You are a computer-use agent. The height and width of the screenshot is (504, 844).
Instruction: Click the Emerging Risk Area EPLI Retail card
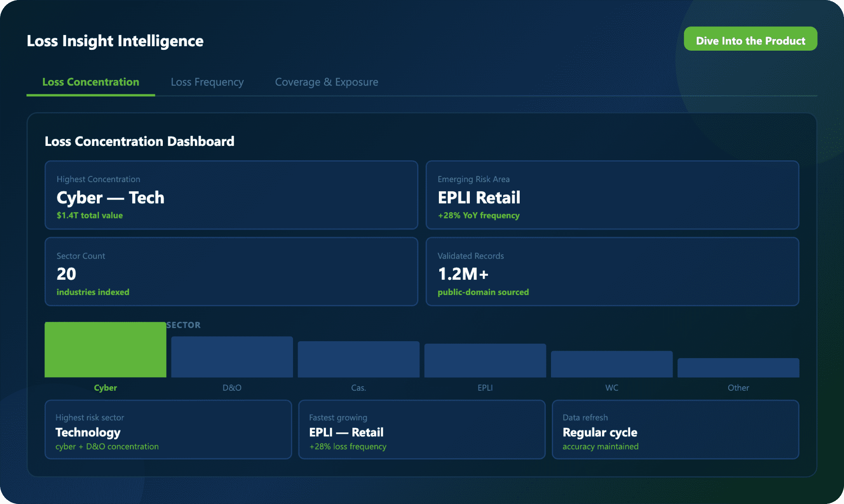tap(612, 195)
